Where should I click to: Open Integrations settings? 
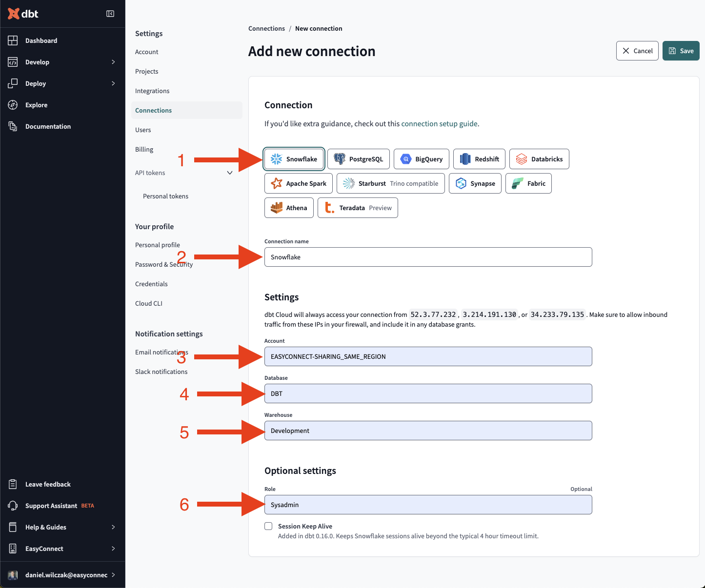tap(152, 91)
